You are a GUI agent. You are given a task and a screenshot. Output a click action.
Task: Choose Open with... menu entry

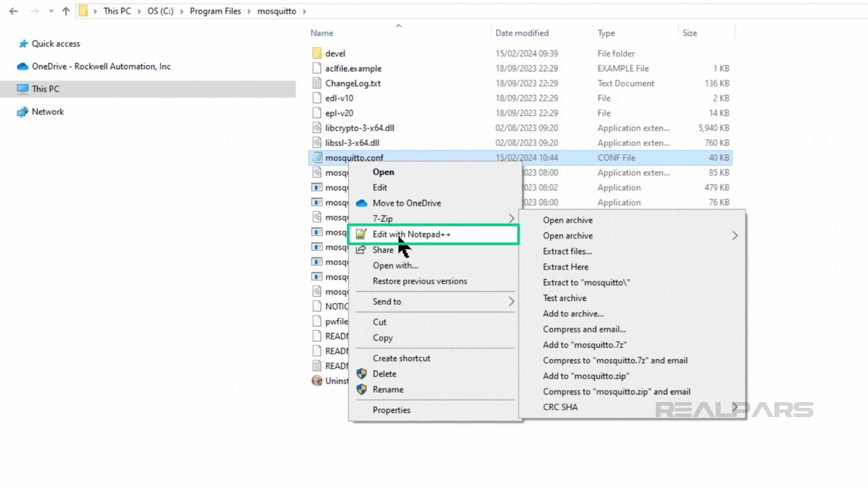(x=396, y=266)
